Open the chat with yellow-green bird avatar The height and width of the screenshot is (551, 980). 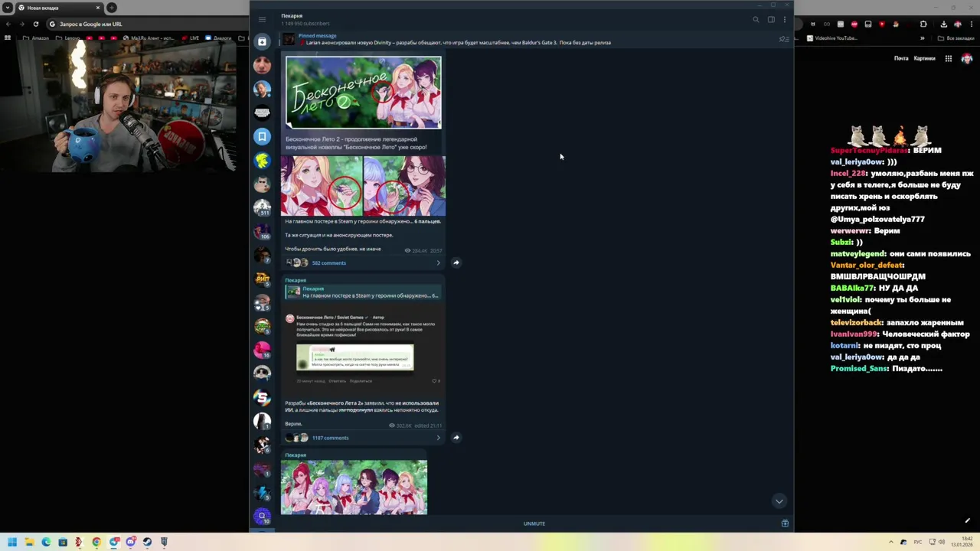pyautogui.click(x=262, y=160)
